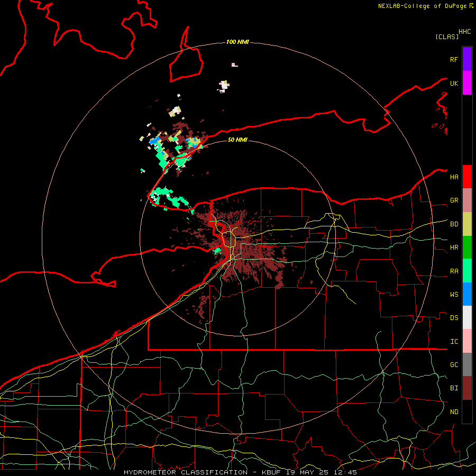Choose the blue WS legend swatch
The height and width of the screenshot is (476, 476).
pos(467,294)
